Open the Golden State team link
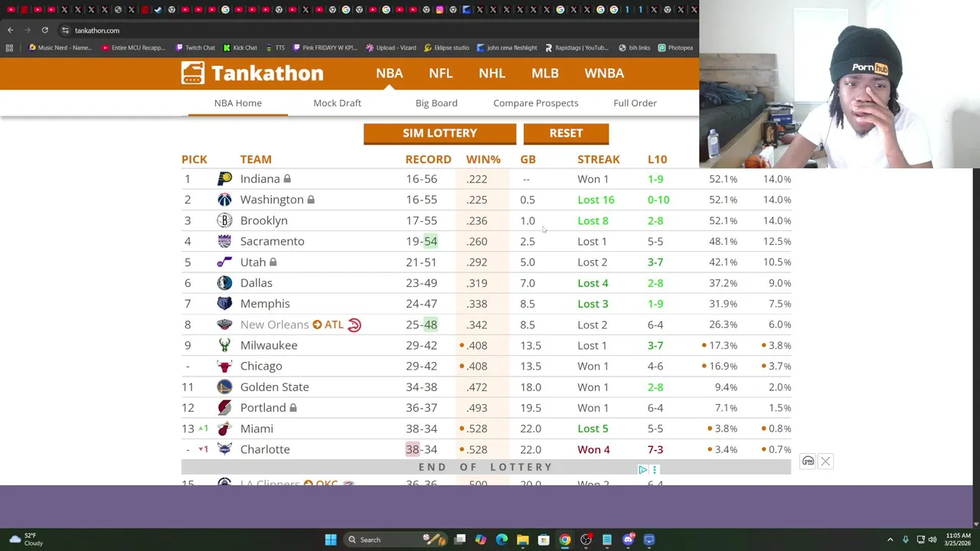Screen dimensions: 980x551 pos(274,387)
